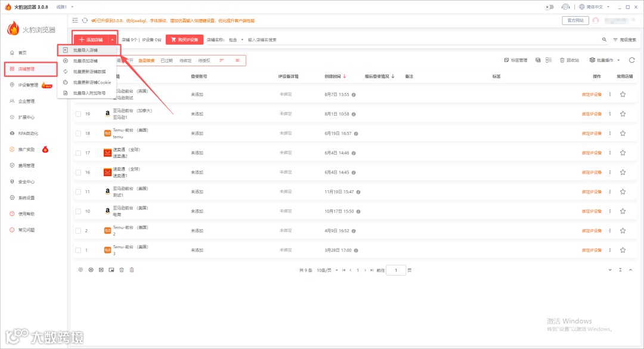
Task: Click the 添加店铺 button
Action: click(x=91, y=39)
